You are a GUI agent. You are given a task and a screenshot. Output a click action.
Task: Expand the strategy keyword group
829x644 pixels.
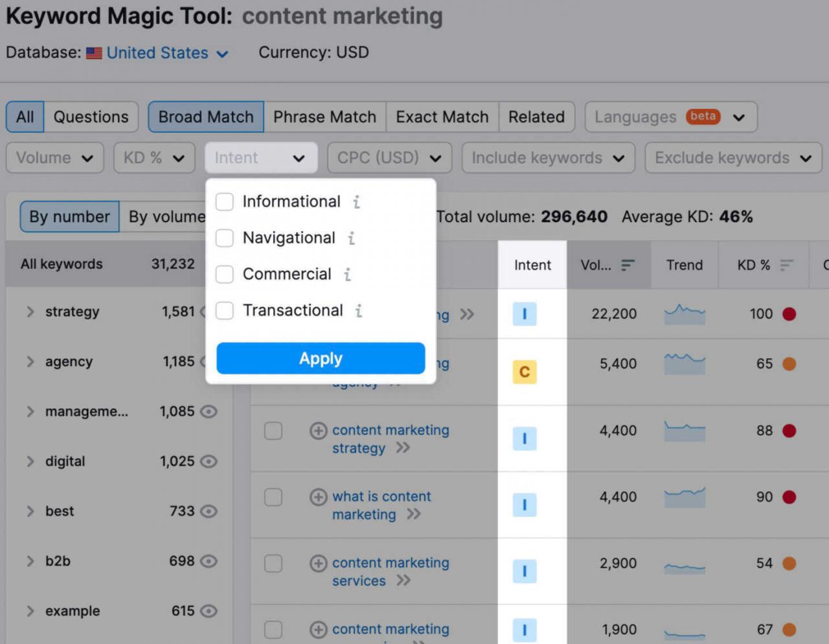coord(30,312)
